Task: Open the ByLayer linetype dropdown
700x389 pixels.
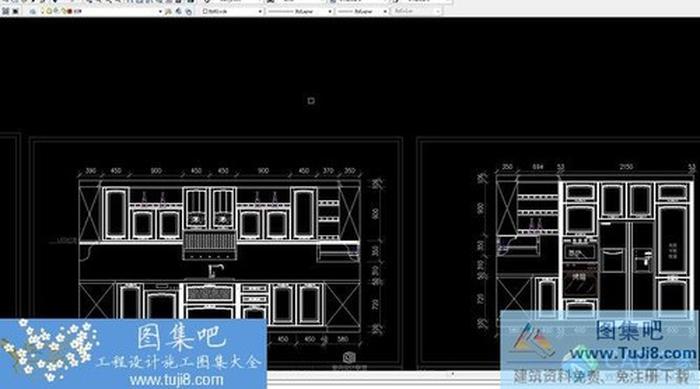Action: [x=300, y=11]
